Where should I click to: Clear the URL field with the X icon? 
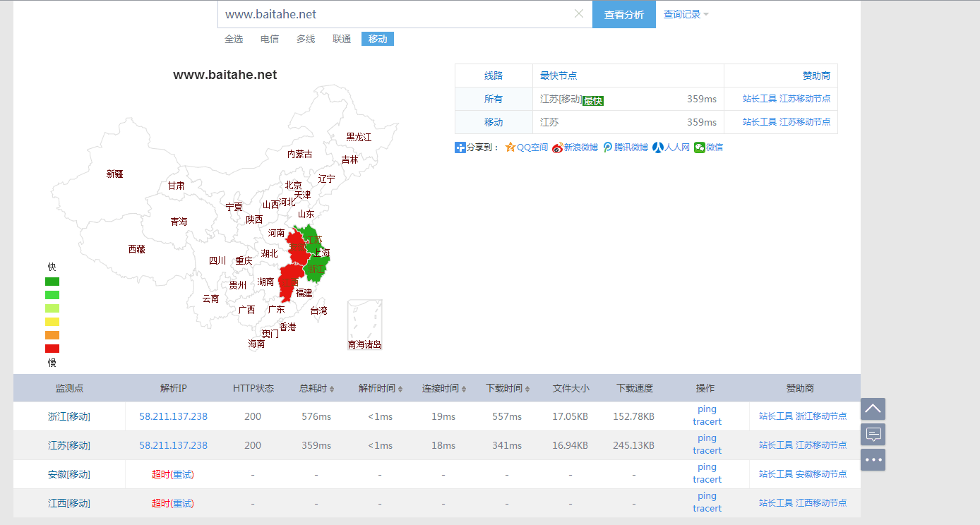pyautogui.click(x=579, y=14)
